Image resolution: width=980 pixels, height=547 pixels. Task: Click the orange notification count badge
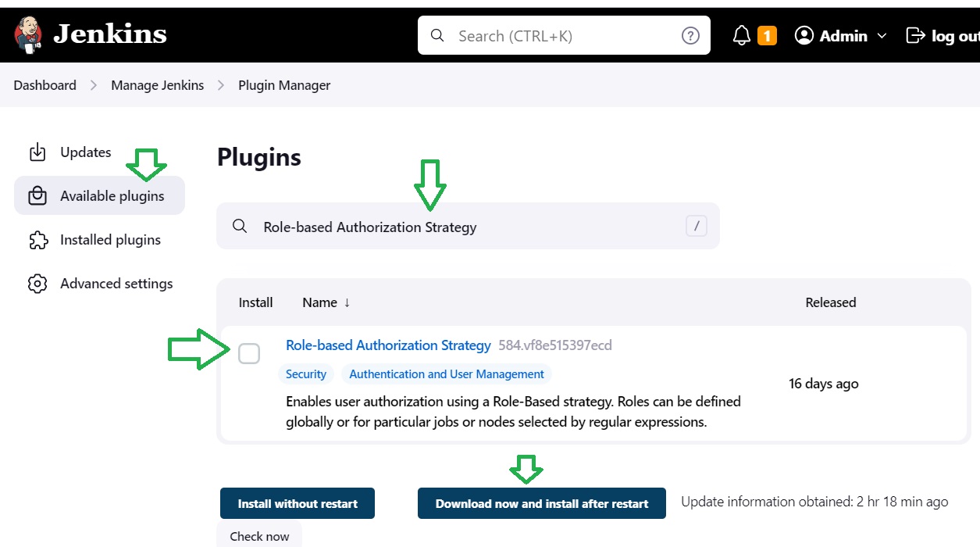[x=767, y=36]
